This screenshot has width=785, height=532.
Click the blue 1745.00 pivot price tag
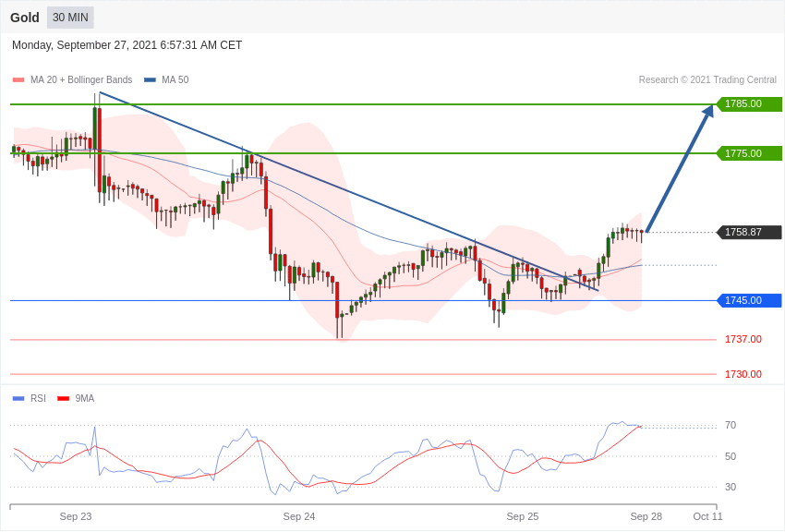click(x=749, y=300)
